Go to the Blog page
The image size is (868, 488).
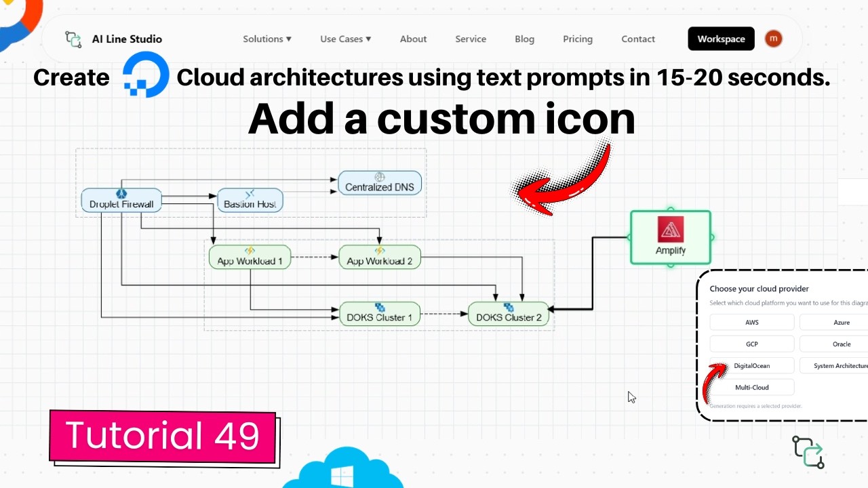point(524,39)
